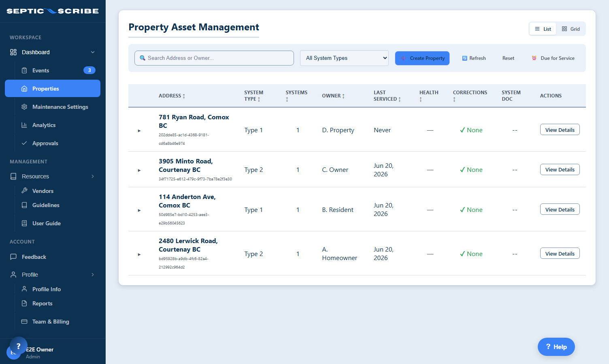The width and height of the screenshot is (609, 364).
Task: Click owner name D. Property
Action: 338,130
